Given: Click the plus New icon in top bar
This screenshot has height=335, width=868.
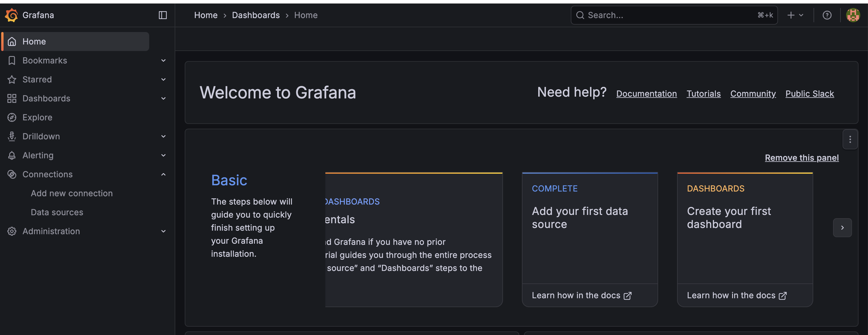Looking at the screenshot, I should (791, 15).
